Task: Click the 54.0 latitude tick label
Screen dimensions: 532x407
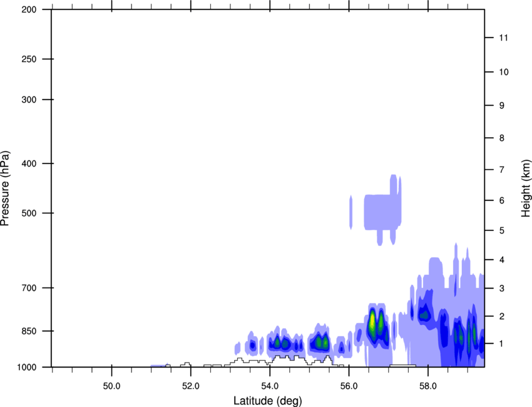Action: click(x=270, y=386)
